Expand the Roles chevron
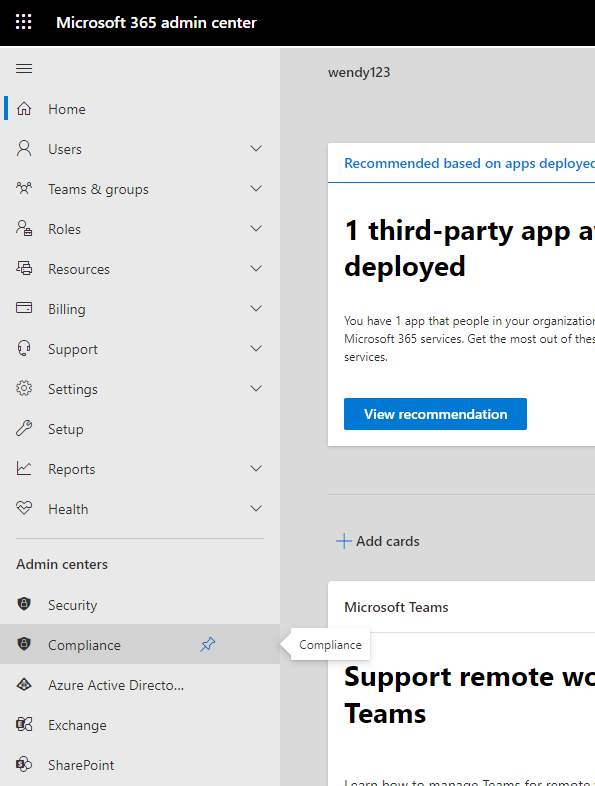The image size is (595, 786). [x=256, y=229]
